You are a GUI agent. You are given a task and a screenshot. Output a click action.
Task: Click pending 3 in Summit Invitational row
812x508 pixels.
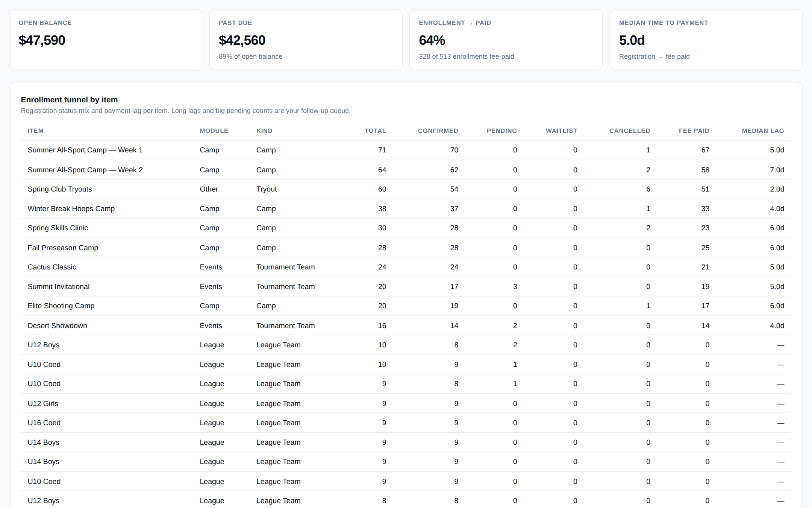point(515,287)
